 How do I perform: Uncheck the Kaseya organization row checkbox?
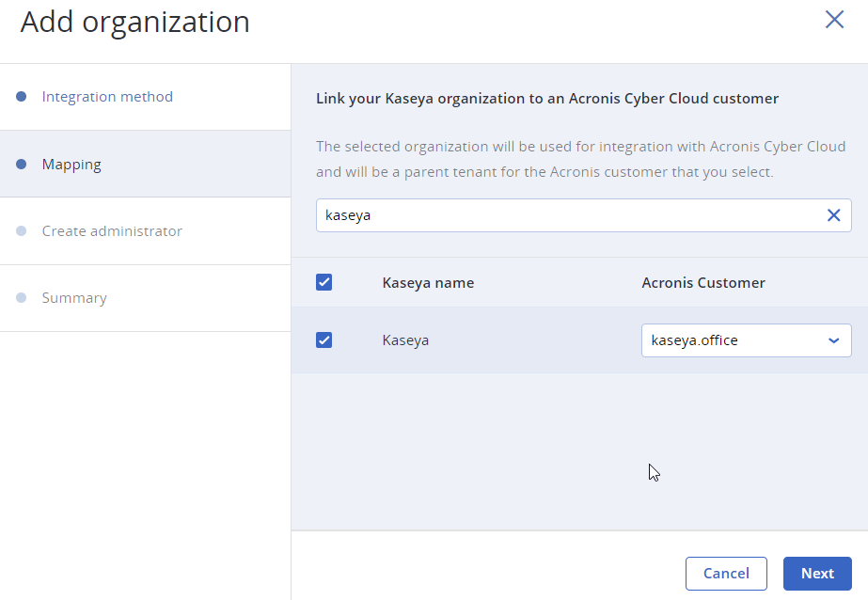click(324, 339)
